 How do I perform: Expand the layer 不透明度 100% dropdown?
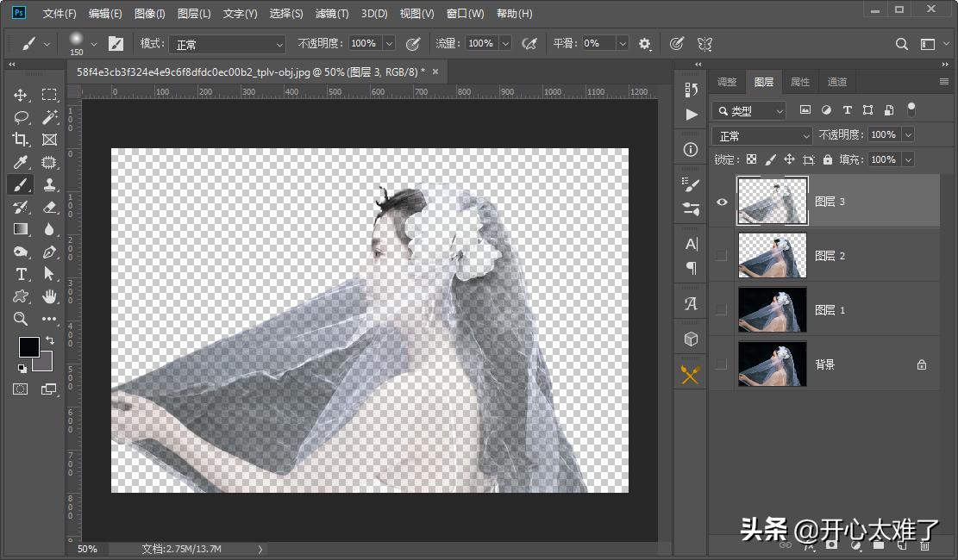click(908, 135)
